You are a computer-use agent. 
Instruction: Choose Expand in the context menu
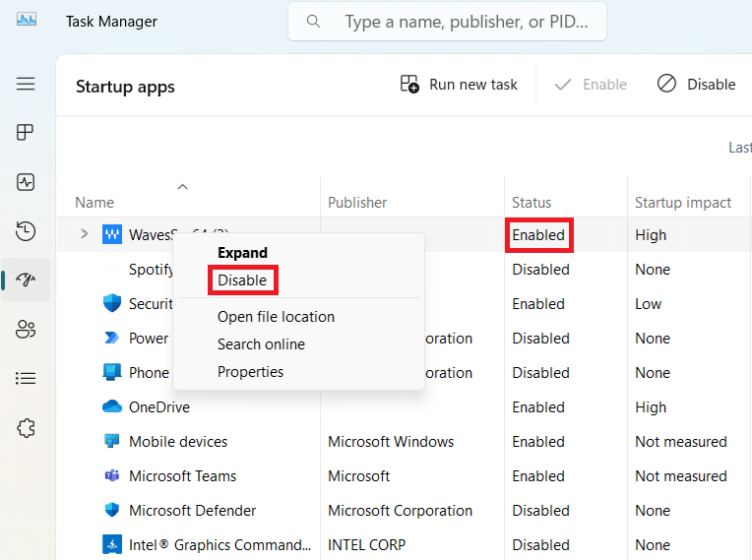(x=242, y=253)
